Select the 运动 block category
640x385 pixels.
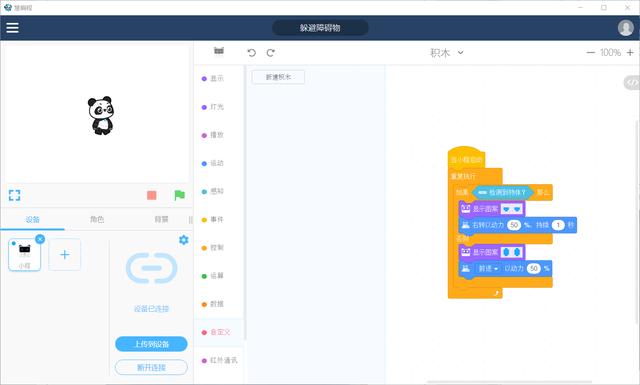coord(213,163)
